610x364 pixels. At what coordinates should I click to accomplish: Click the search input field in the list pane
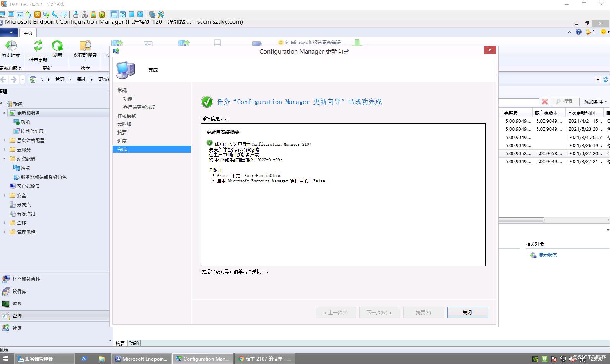(519, 102)
